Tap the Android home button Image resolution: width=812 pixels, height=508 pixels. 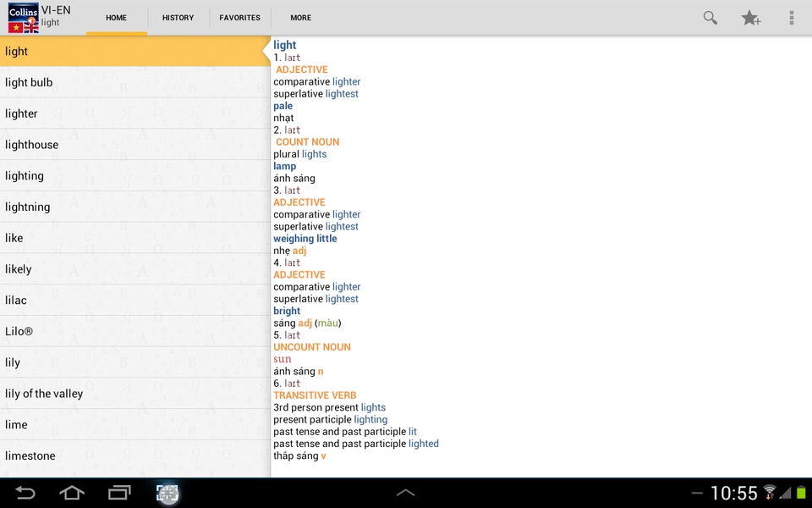pyautogui.click(x=72, y=493)
